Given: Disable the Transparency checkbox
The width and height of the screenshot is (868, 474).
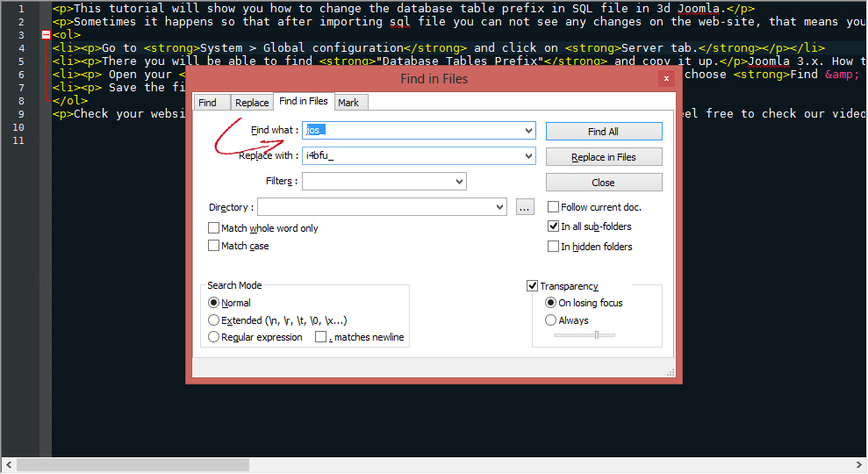Looking at the screenshot, I should [533, 286].
